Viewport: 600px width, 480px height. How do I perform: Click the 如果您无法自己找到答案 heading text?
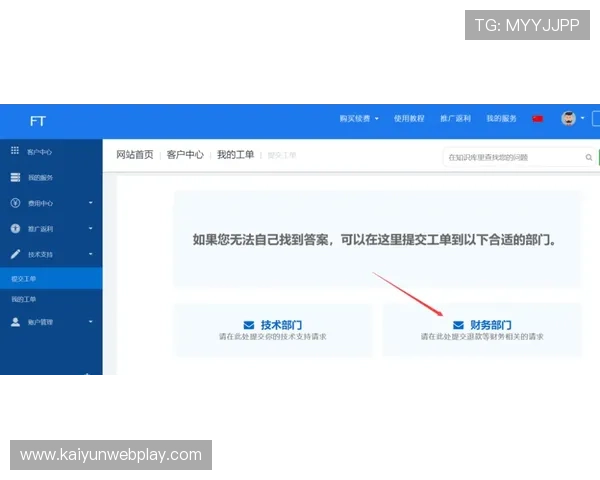click(374, 240)
